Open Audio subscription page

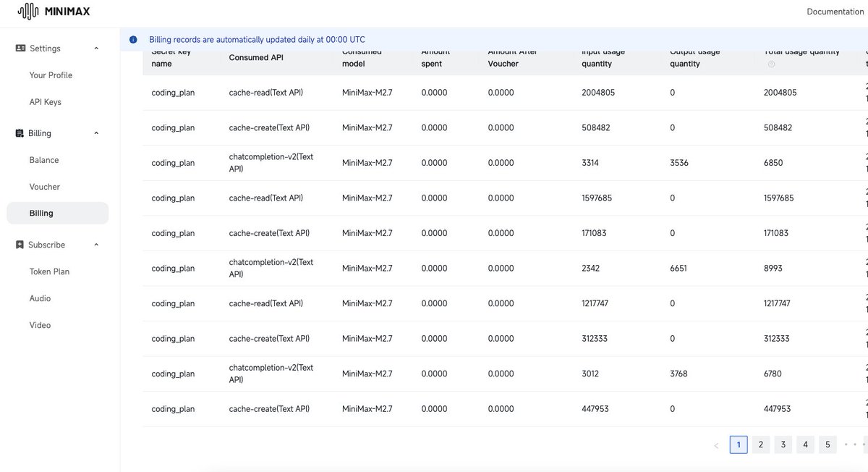coord(40,298)
